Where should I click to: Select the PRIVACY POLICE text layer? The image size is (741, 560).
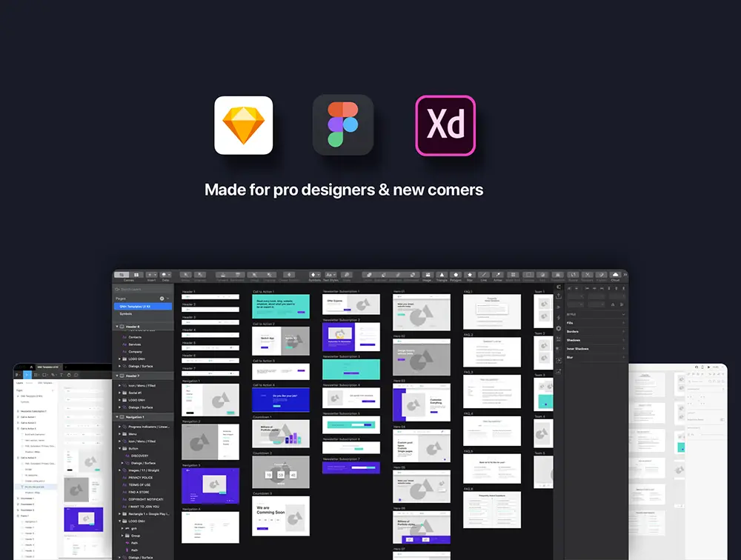click(142, 478)
